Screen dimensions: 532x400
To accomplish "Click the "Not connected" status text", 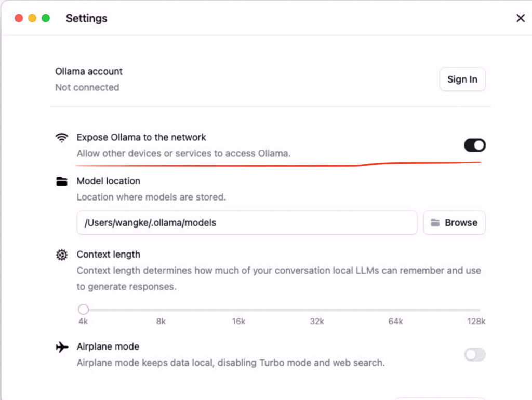I will [87, 87].
